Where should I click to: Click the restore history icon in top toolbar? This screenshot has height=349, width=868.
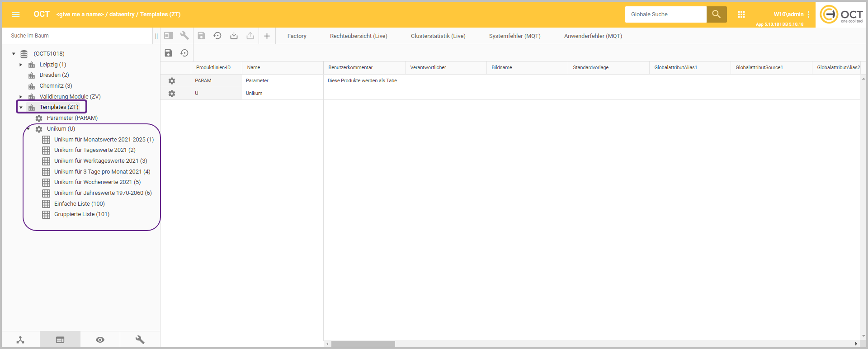tap(217, 36)
